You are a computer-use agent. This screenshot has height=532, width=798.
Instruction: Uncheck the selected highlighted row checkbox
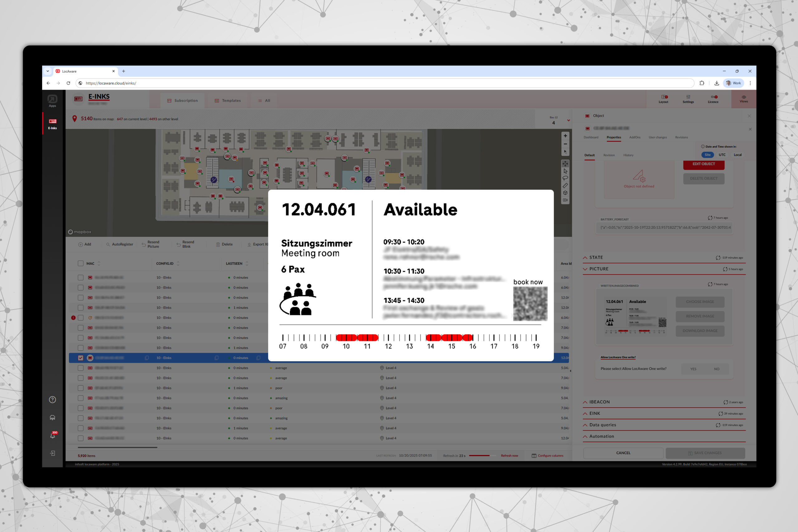(x=80, y=357)
